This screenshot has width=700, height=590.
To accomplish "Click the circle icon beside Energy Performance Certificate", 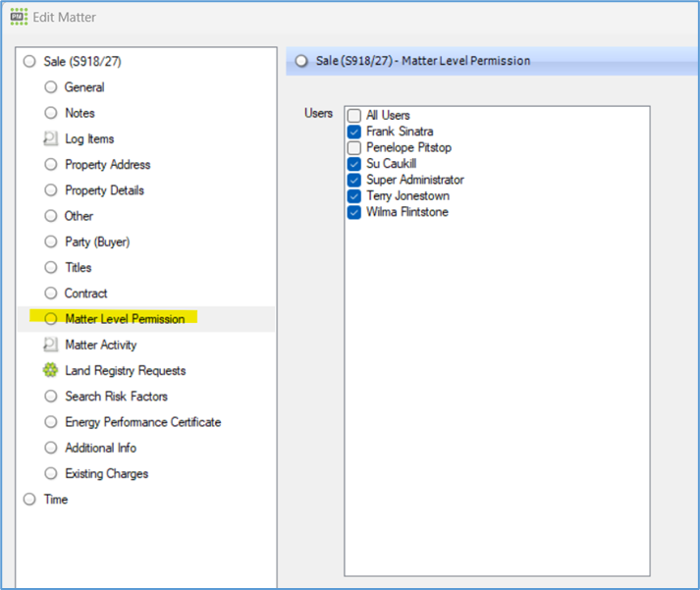I will pos(51,422).
